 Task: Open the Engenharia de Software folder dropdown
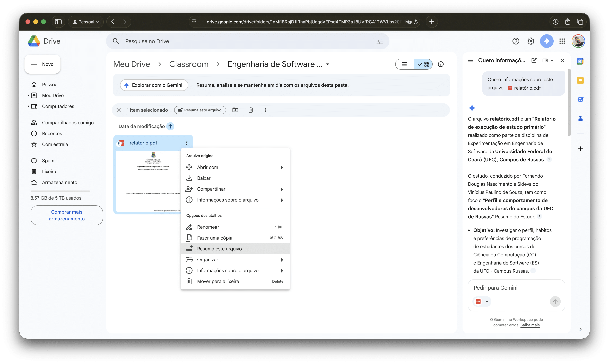(x=327, y=64)
